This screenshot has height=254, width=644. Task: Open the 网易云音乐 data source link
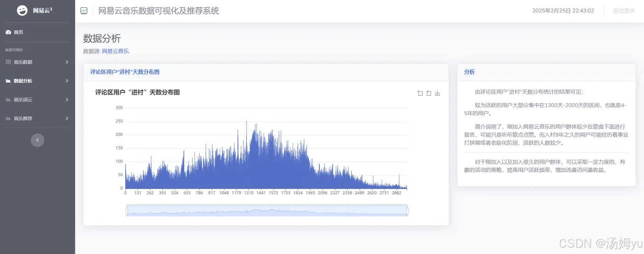coord(116,51)
